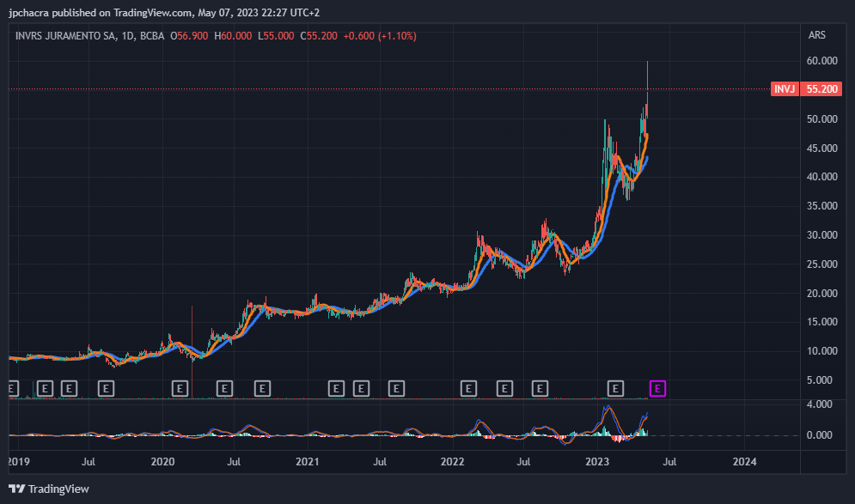Image resolution: width=855 pixels, height=504 pixels.
Task: Click the ARS currency label
Action: pyautogui.click(x=817, y=35)
